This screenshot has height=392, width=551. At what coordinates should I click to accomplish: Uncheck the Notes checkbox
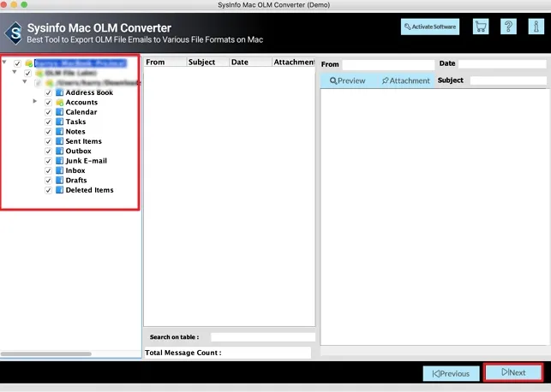click(49, 132)
